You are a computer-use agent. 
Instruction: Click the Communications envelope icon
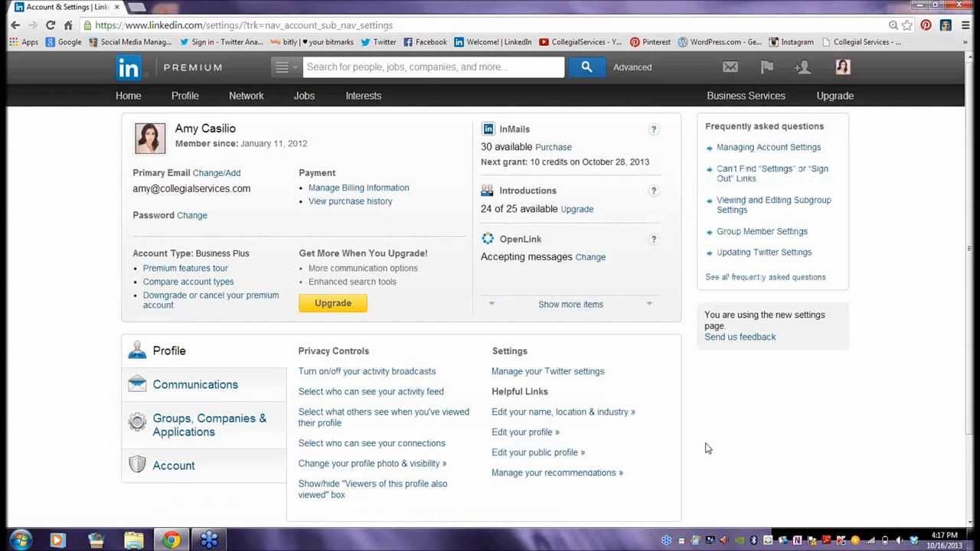pyautogui.click(x=137, y=383)
